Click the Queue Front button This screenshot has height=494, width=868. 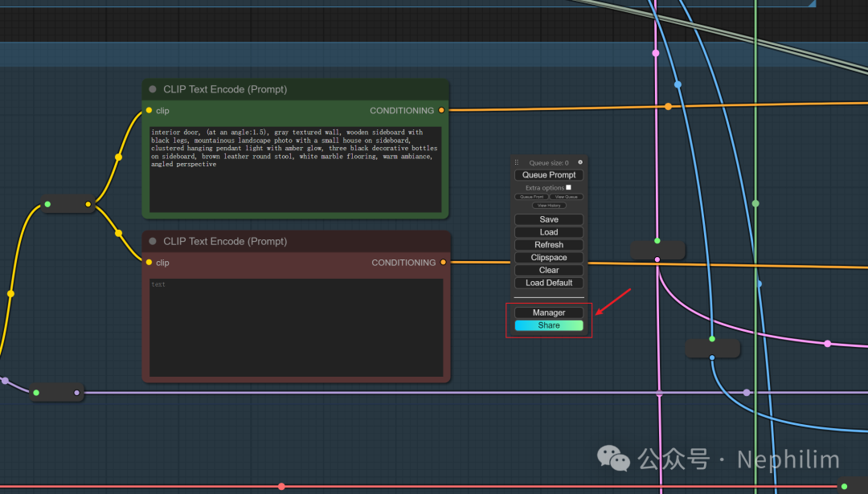pyautogui.click(x=531, y=197)
